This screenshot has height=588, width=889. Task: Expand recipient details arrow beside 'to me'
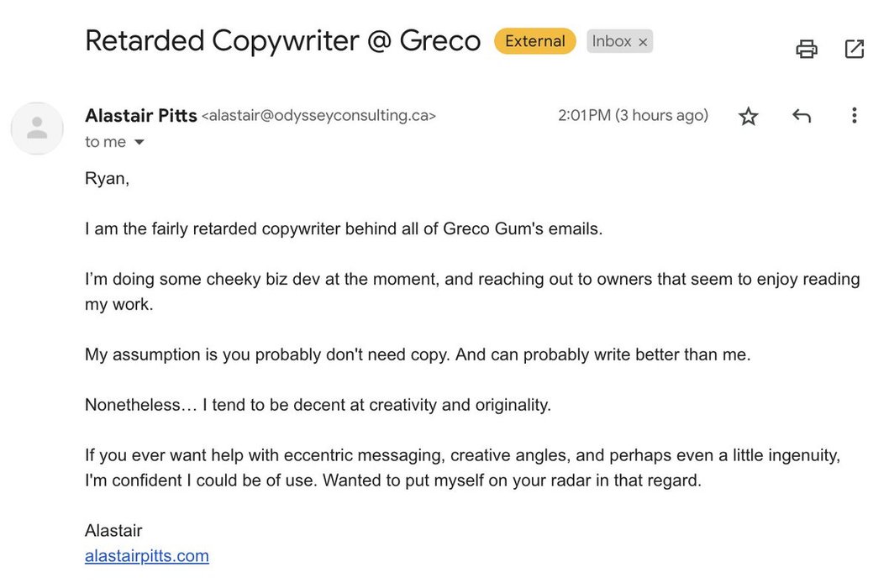(139, 142)
